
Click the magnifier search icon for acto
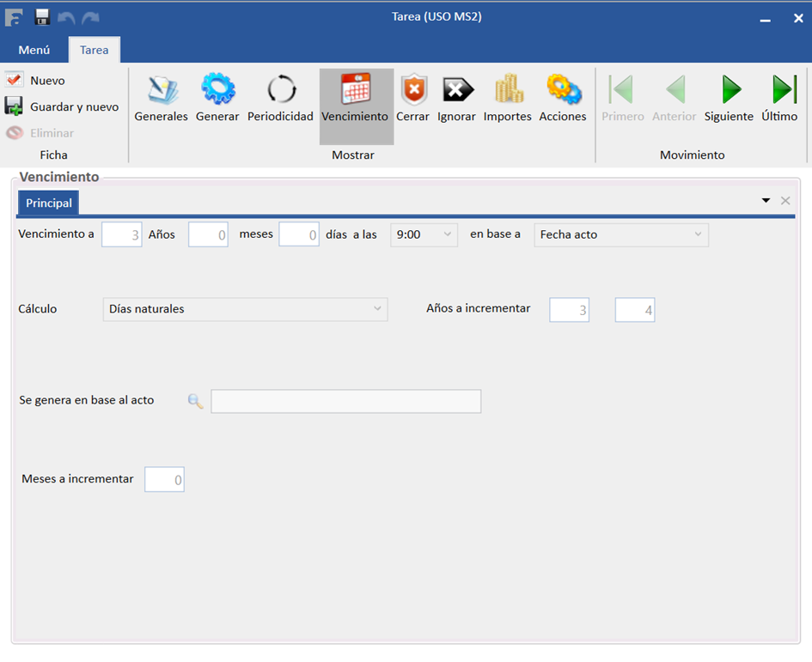(195, 401)
